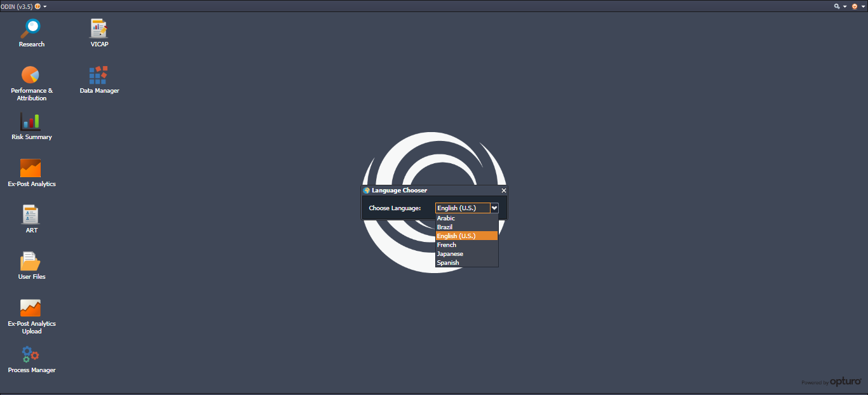Open the Ex-Post Analytics icon
The height and width of the screenshot is (395, 868).
click(31, 168)
